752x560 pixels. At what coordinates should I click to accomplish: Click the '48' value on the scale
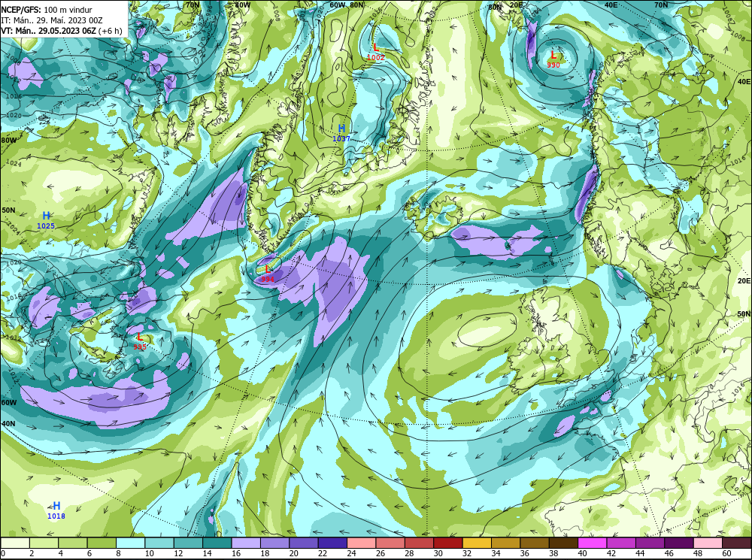click(x=697, y=554)
